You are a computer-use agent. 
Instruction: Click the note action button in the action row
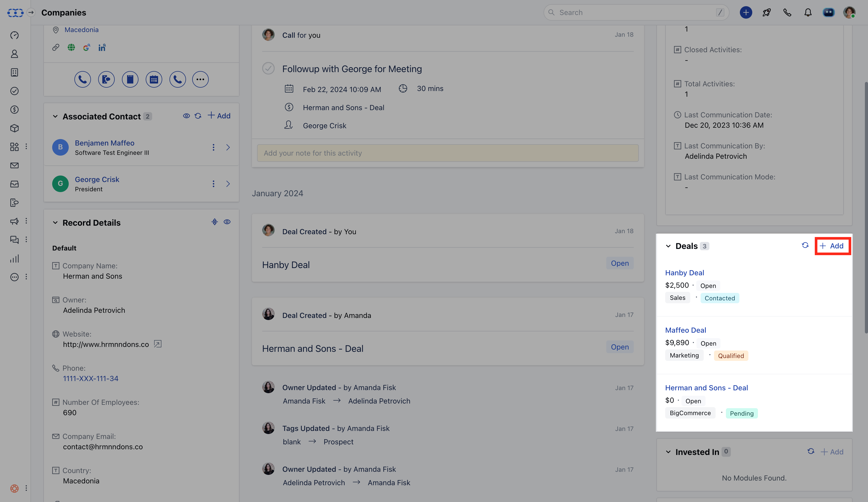pos(130,79)
